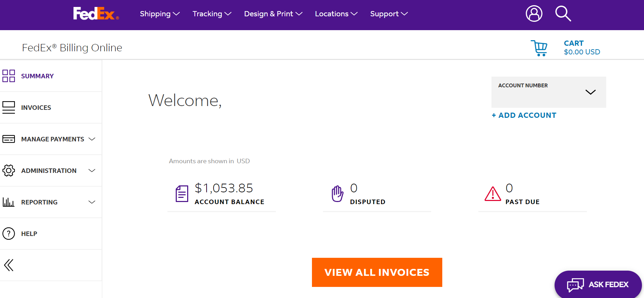The height and width of the screenshot is (298, 644).
Task: Collapse the sidebar with the double-chevron icon
Action: pos(9,265)
